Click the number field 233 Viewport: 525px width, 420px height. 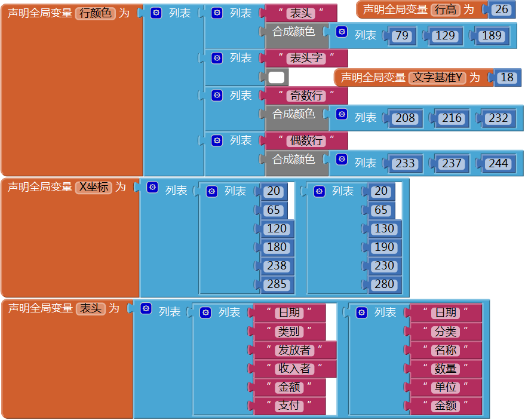click(405, 164)
